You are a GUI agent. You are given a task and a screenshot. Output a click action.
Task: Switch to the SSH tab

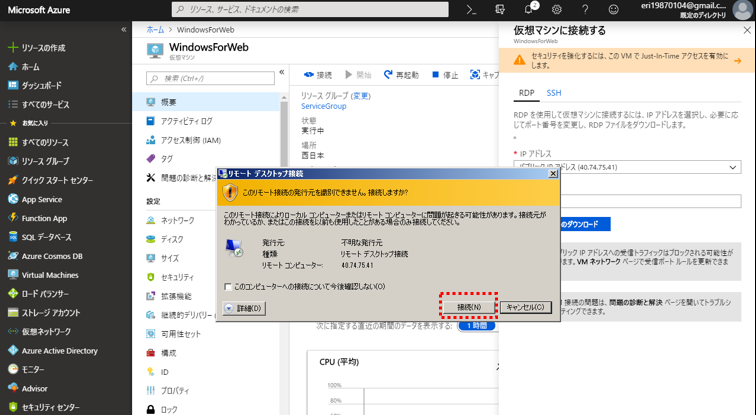(x=554, y=93)
